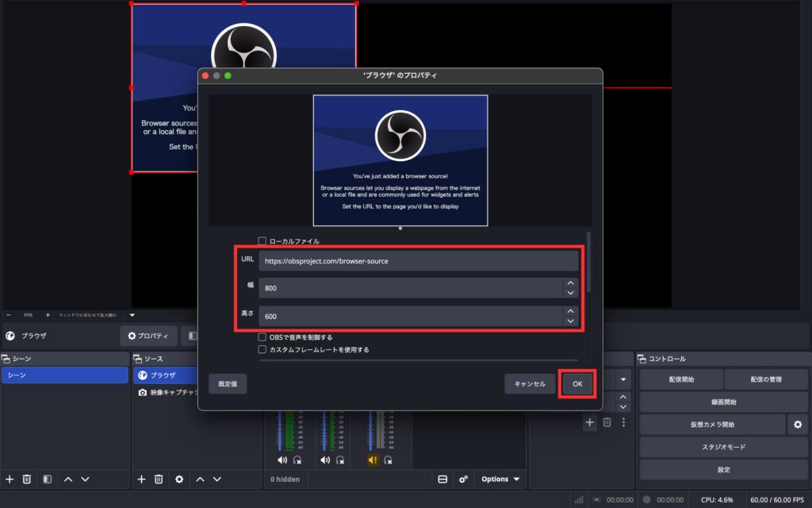The height and width of the screenshot is (508, 812).
Task: Decrease 幅 value with the down arrow
Action: (x=570, y=293)
